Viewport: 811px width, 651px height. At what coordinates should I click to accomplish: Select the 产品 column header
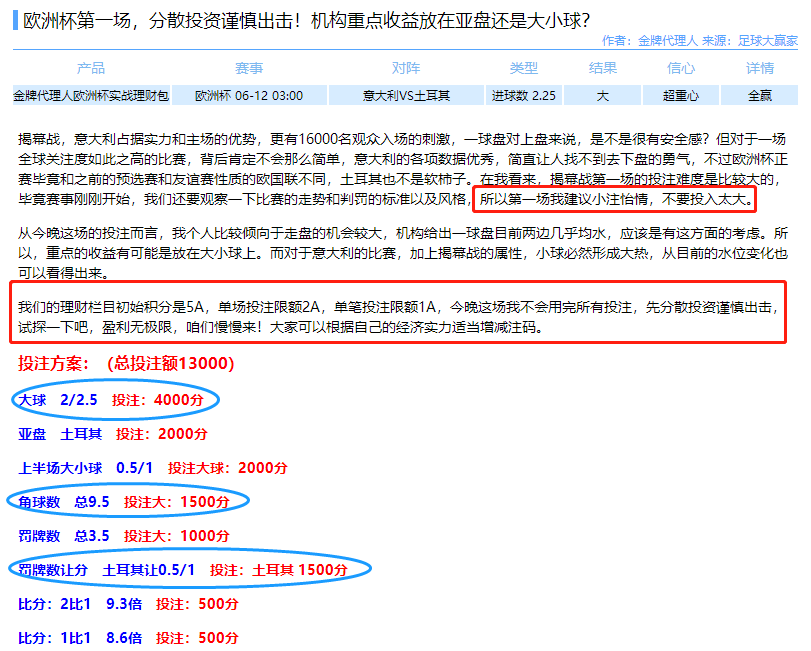[91, 68]
